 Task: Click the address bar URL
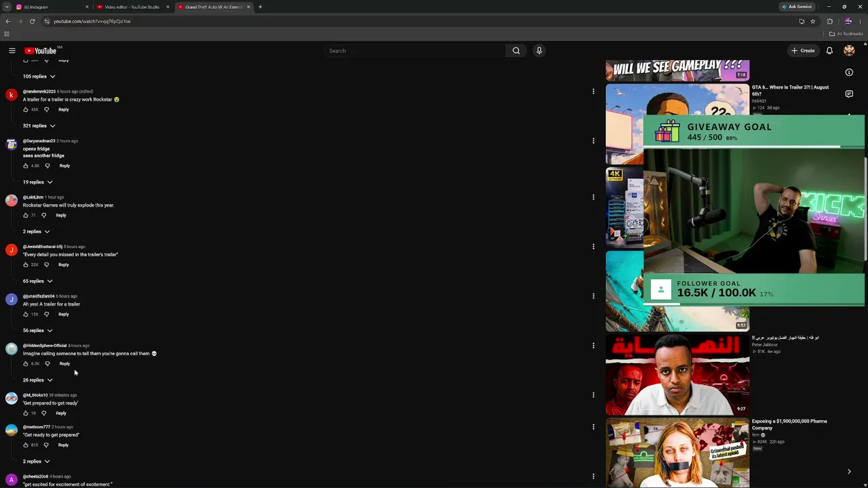pyautogui.click(x=92, y=21)
